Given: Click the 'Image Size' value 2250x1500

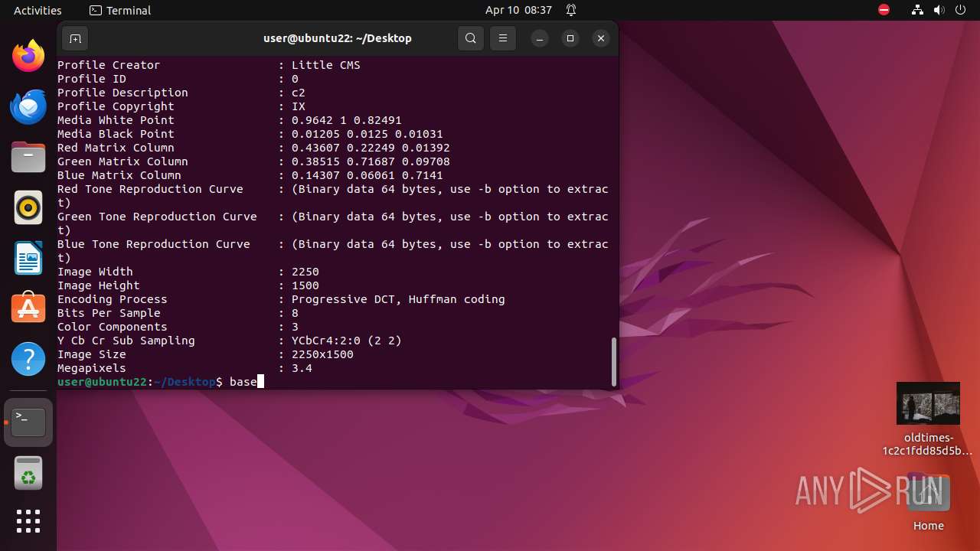Looking at the screenshot, I should [322, 354].
